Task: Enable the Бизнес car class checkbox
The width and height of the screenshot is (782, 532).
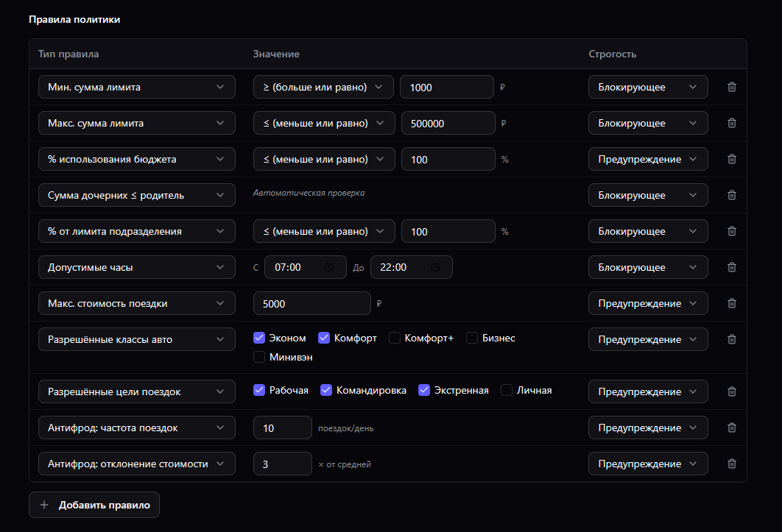Action: pyautogui.click(x=472, y=338)
